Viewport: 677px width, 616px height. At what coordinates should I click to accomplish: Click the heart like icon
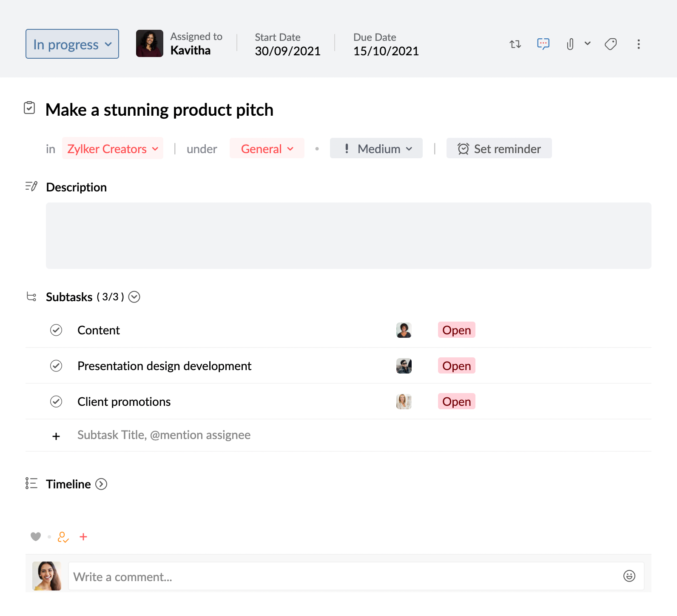36,537
